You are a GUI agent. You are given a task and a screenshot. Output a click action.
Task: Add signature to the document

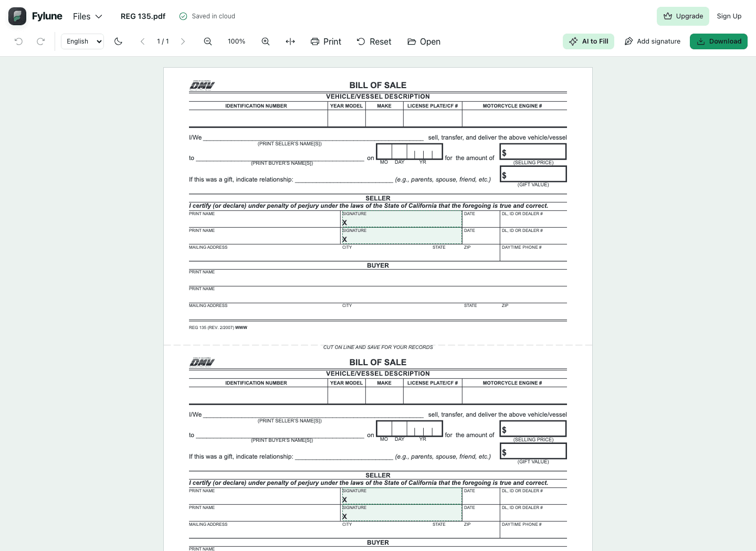click(652, 41)
